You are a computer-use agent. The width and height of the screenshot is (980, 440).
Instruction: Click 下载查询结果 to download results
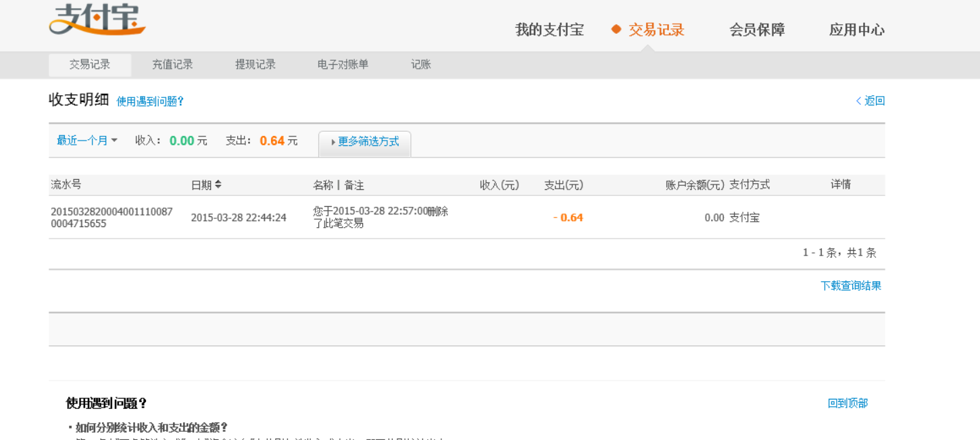tap(850, 285)
